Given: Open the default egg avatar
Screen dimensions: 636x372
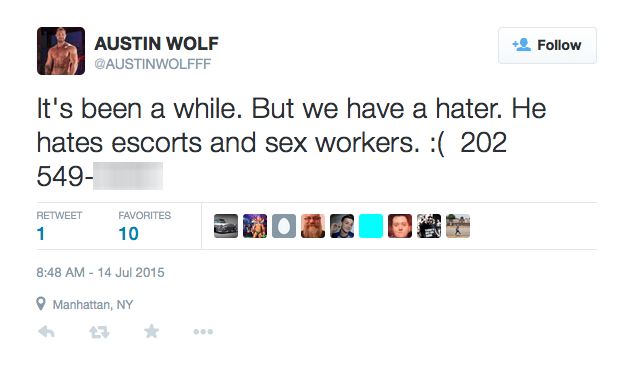Looking at the screenshot, I should 284,226.
